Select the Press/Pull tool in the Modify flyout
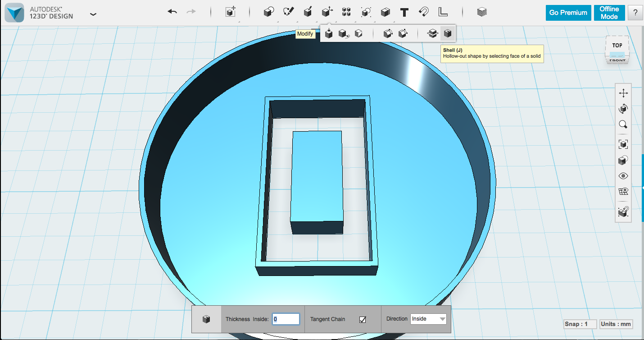Screen dimensions: 644x340 328,33
